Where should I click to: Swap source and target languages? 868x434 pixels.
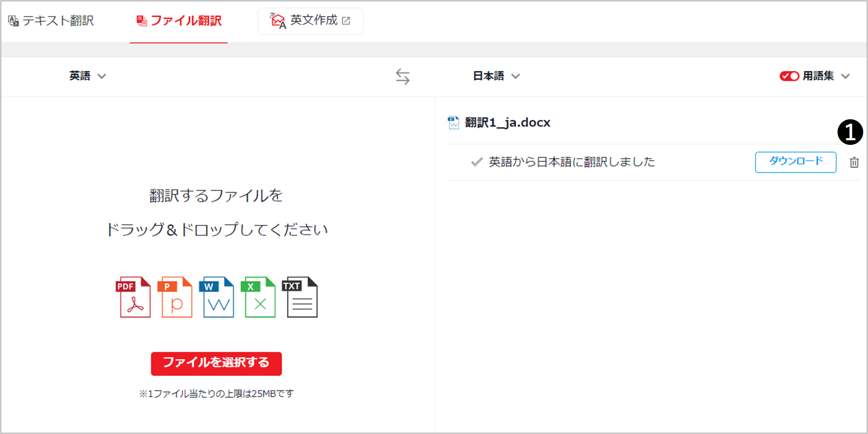point(402,77)
